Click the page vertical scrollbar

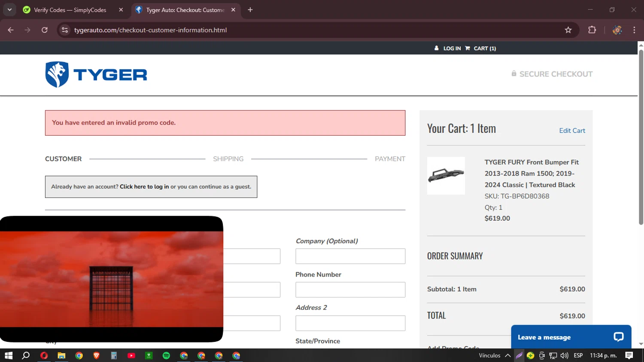click(x=641, y=137)
